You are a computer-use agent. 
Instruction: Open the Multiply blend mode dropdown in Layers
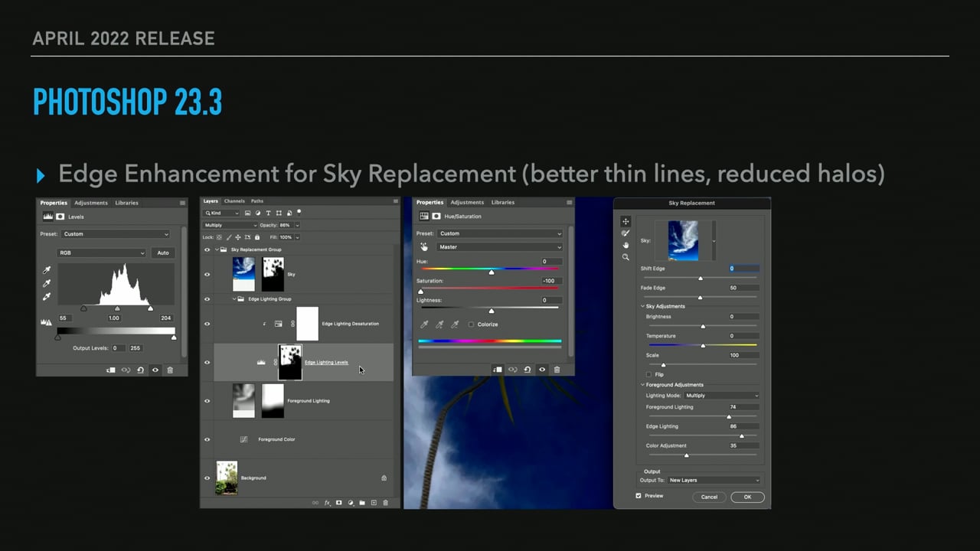coord(230,225)
